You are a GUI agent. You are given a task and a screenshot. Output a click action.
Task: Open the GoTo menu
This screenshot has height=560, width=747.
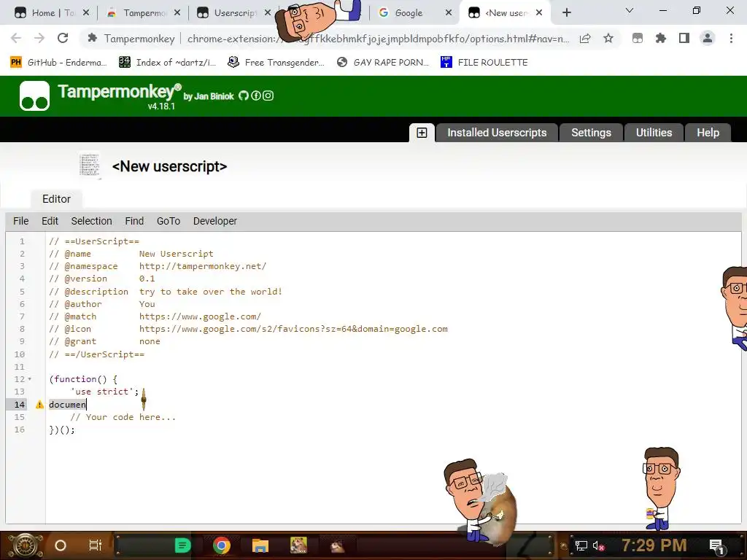pos(169,221)
